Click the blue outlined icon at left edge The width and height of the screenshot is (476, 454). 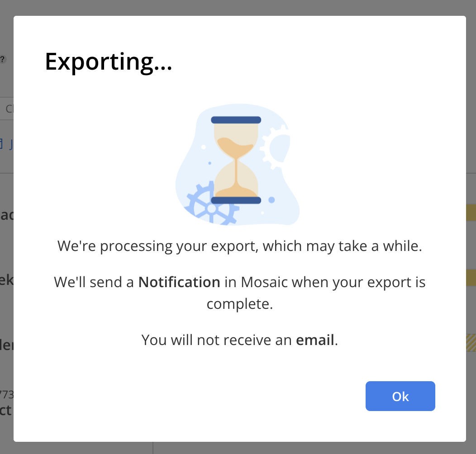[1, 144]
